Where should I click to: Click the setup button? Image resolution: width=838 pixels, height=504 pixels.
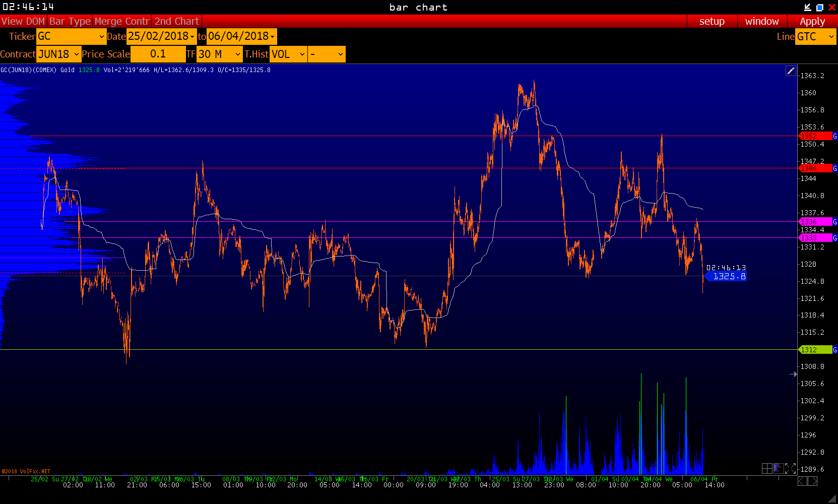(712, 21)
